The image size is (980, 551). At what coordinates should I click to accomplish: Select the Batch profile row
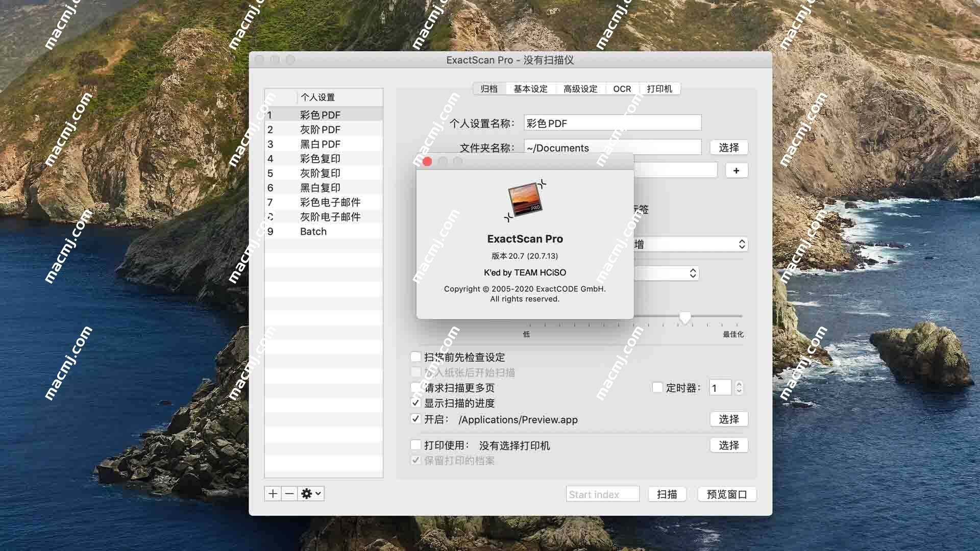pos(324,231)
